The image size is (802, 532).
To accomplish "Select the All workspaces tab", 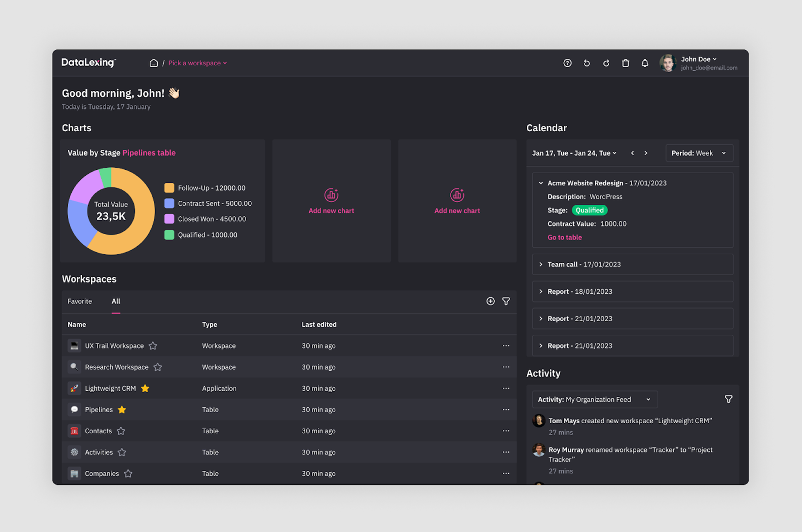I will pos(116,301).
